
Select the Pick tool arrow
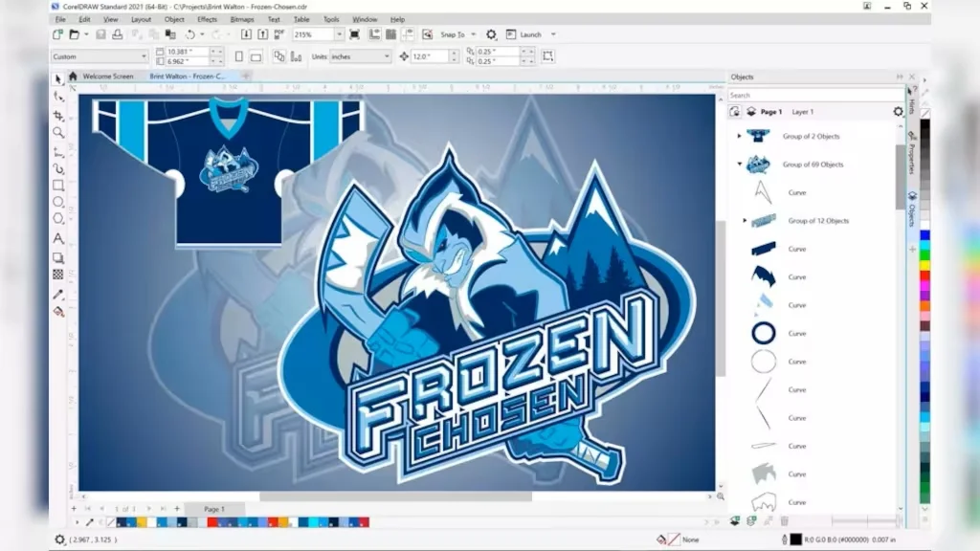pyautogui.click(x=58, y=79)
